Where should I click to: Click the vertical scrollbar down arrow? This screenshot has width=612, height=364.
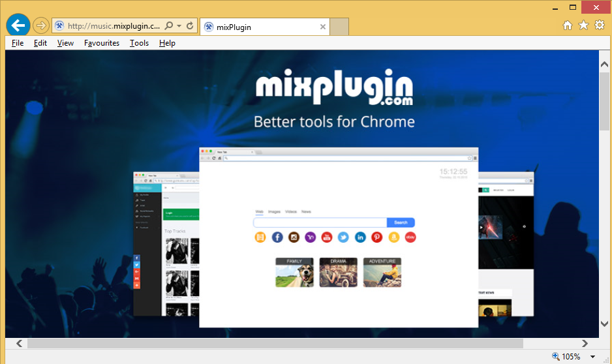coord(604,324)
